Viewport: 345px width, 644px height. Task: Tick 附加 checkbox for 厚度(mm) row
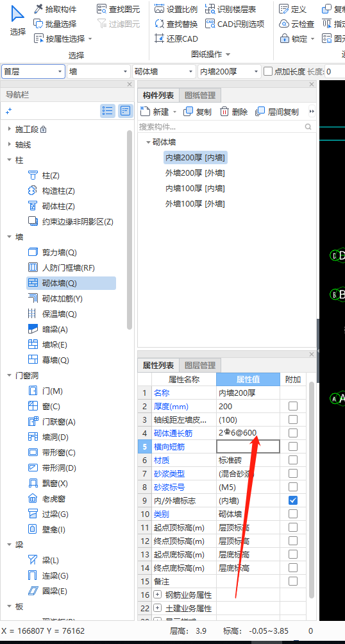point(293,406)
